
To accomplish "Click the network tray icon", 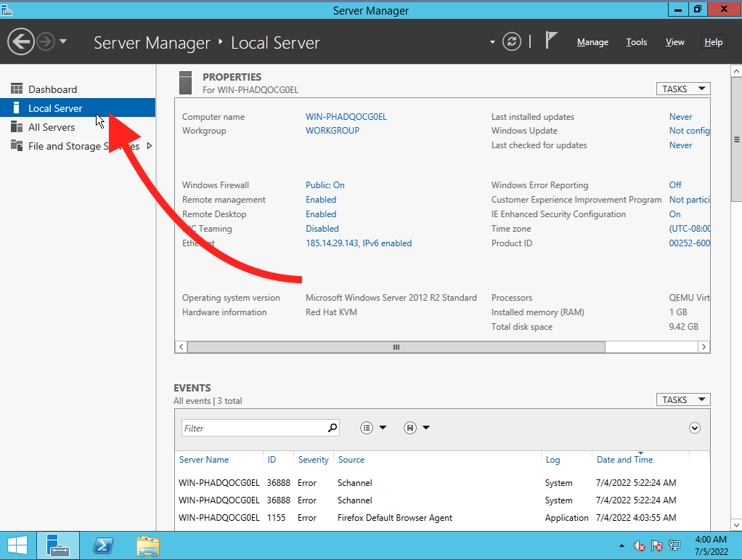I will (674, 545).
